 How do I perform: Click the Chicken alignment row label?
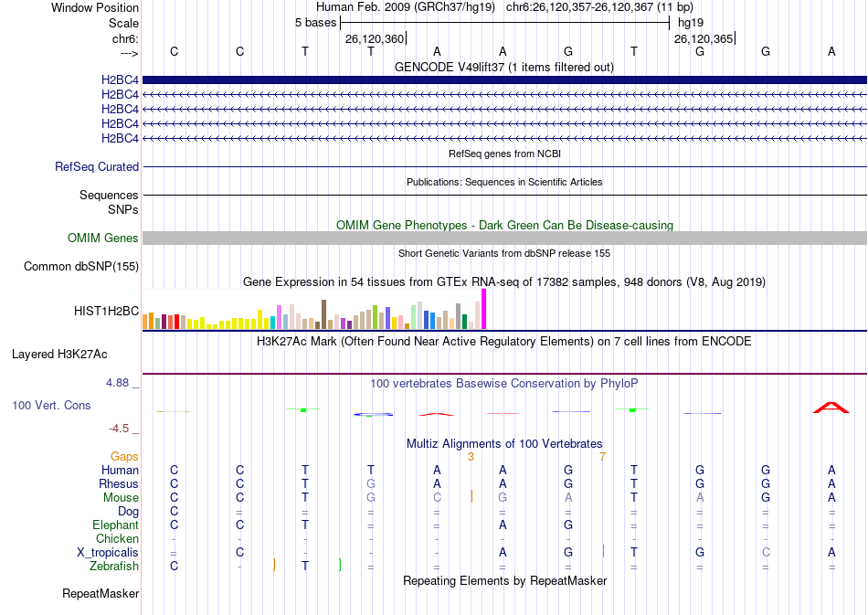(x=117, y=538)
